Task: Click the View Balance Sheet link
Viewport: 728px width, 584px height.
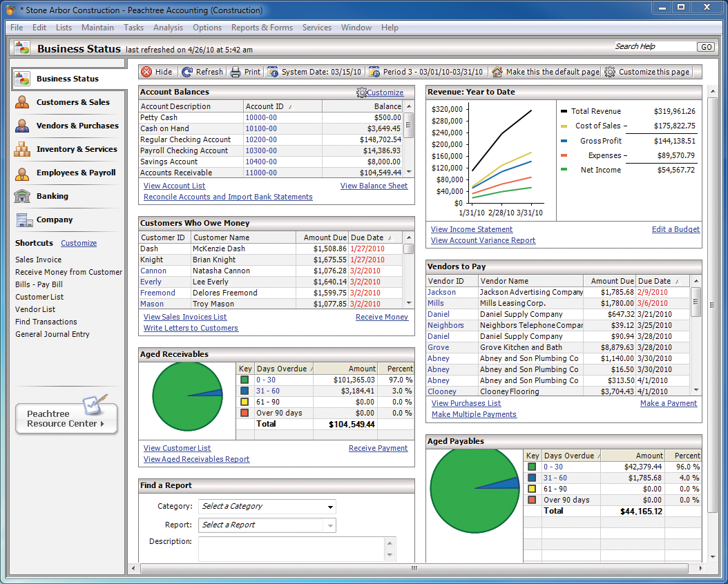Action: pyautogui.click(x=374, y=186)
